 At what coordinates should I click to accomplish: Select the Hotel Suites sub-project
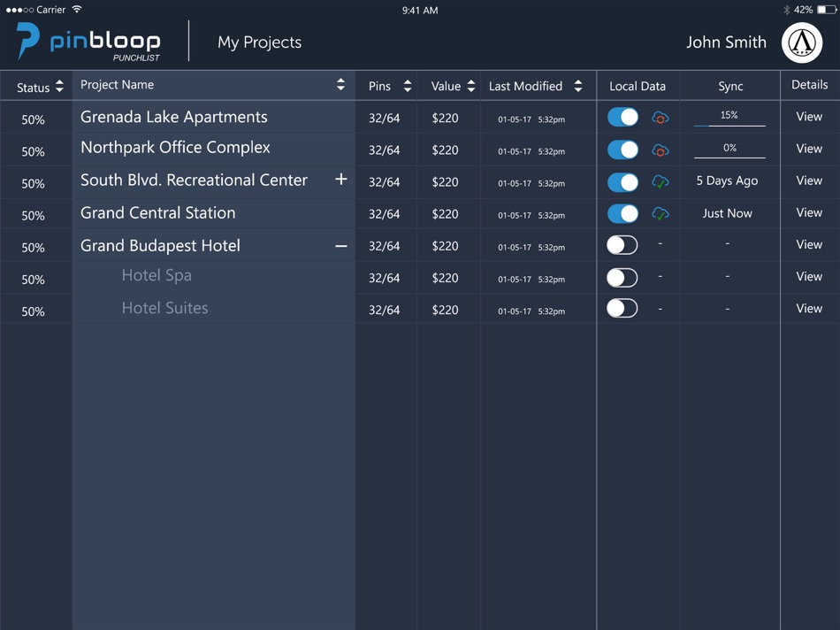[x=164, y=308]
